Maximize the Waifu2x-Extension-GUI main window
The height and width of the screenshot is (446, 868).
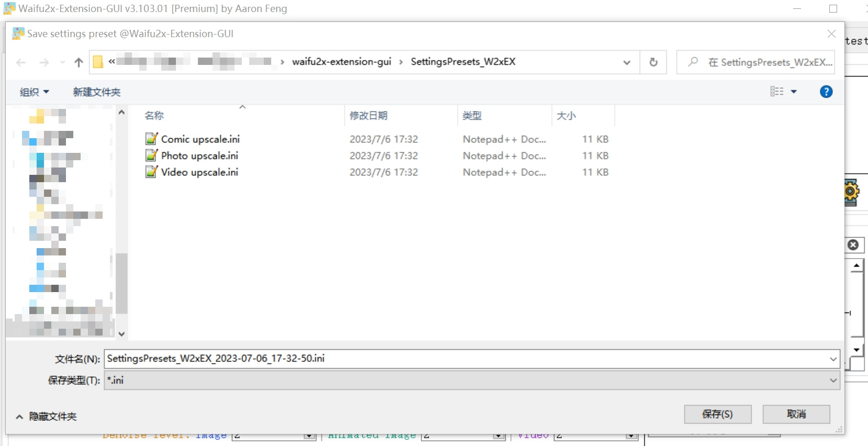(x=833, y=8)
